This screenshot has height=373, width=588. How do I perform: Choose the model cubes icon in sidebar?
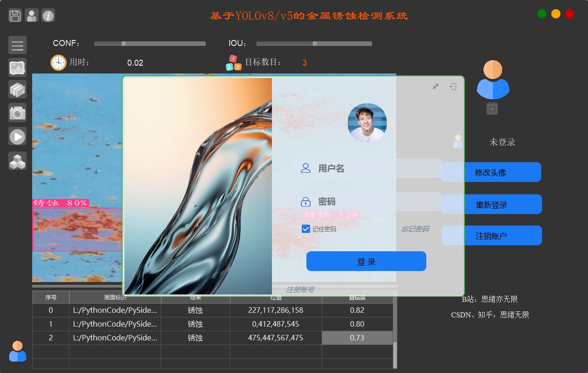pos(17,161)
